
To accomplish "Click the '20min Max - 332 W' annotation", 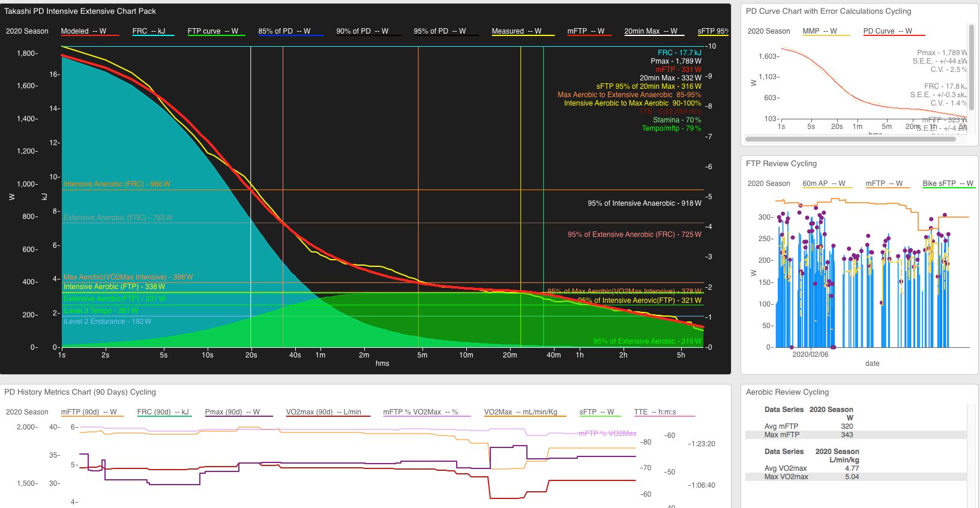I will pyautogui.click(x=670, y=78).
